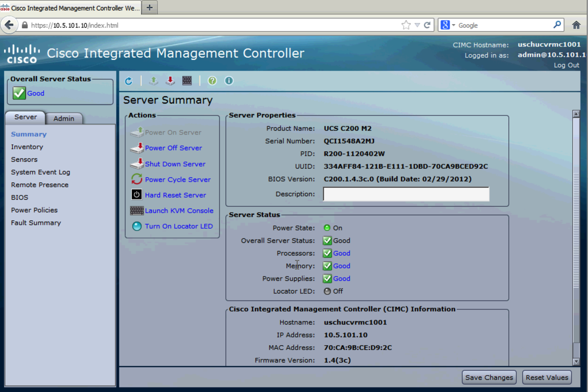Click the Save Changes button
588x392 pixels.
coord(489,377)
